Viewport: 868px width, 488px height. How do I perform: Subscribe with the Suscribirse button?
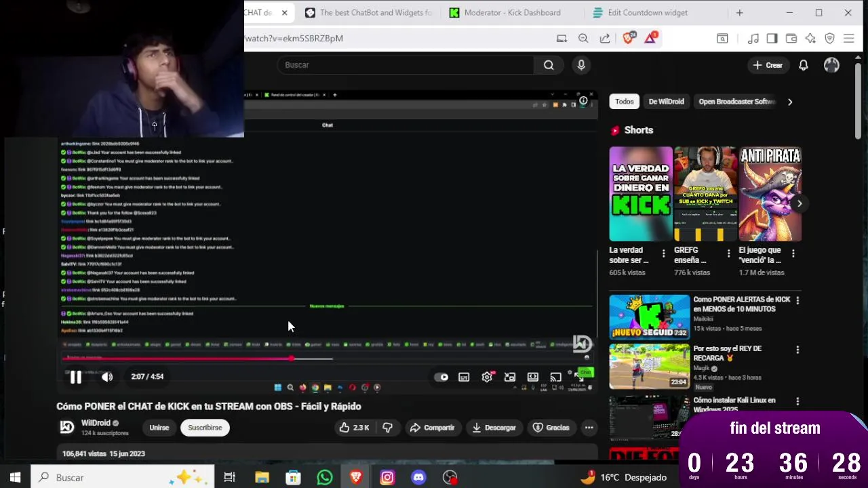pos(205,428)
